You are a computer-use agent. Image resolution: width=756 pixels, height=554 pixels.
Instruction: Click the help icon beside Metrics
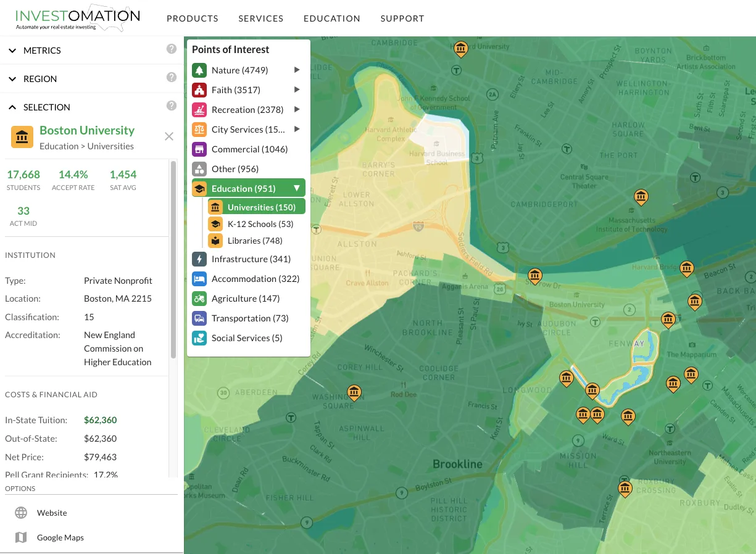(x=172, y=49)
